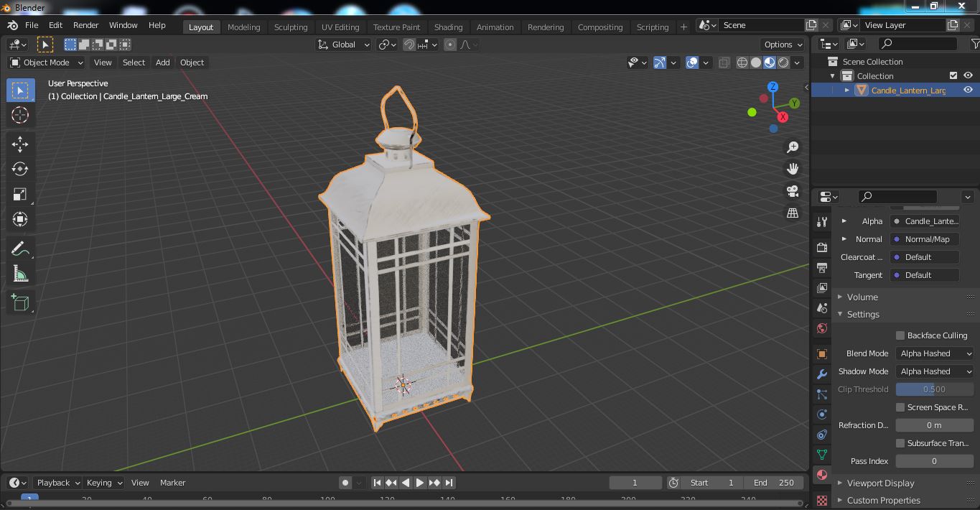This screenshot has height=510, width=980.
Task: Open Render properties camera tab
Action: [x=822, y=248]
